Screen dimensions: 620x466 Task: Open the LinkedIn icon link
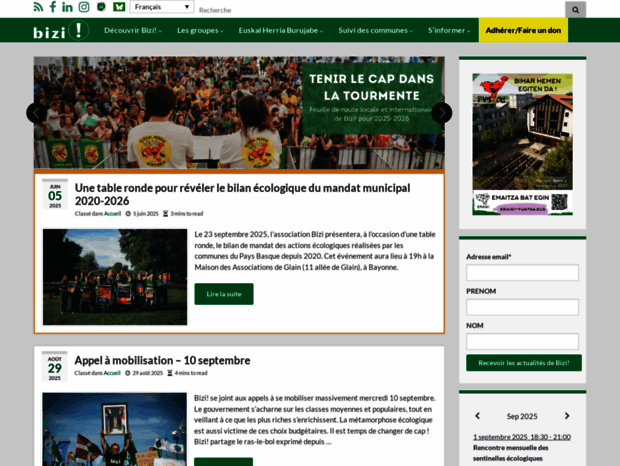tap(67, 7)
